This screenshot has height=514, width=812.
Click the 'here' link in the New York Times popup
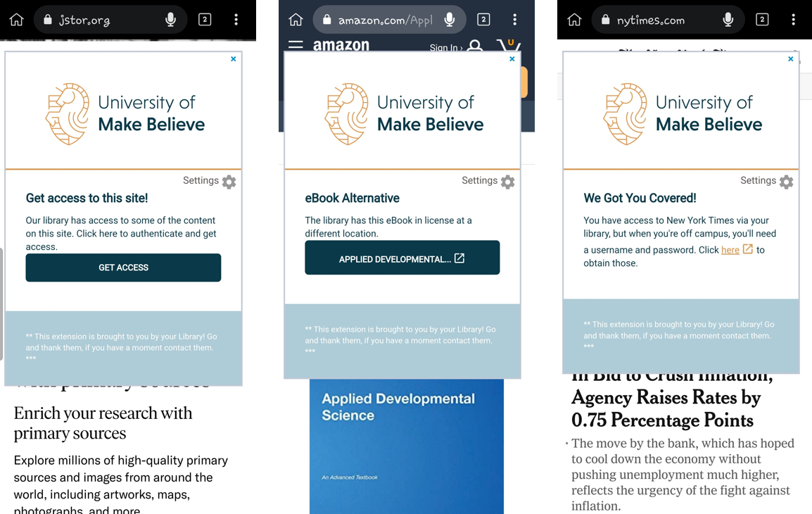coord(730,250)
